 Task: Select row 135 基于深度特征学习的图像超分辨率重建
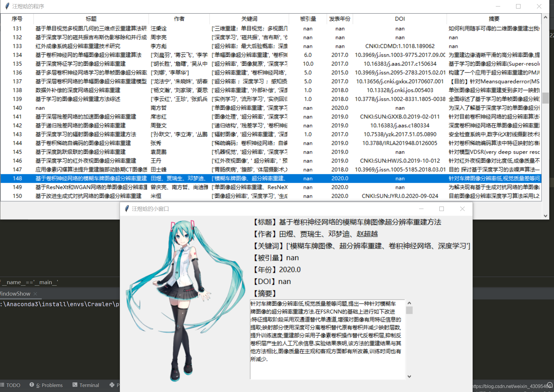coord(270,64)
